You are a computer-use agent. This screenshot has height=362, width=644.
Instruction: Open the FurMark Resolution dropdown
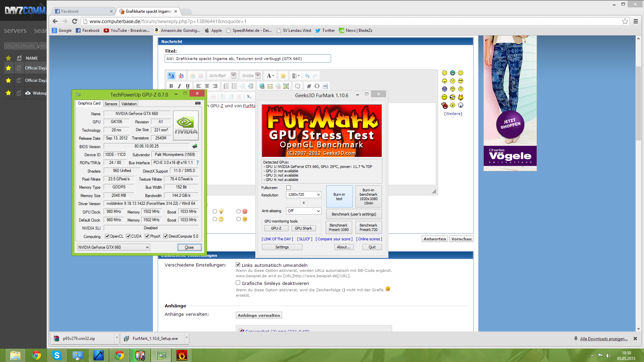point(304,194)
